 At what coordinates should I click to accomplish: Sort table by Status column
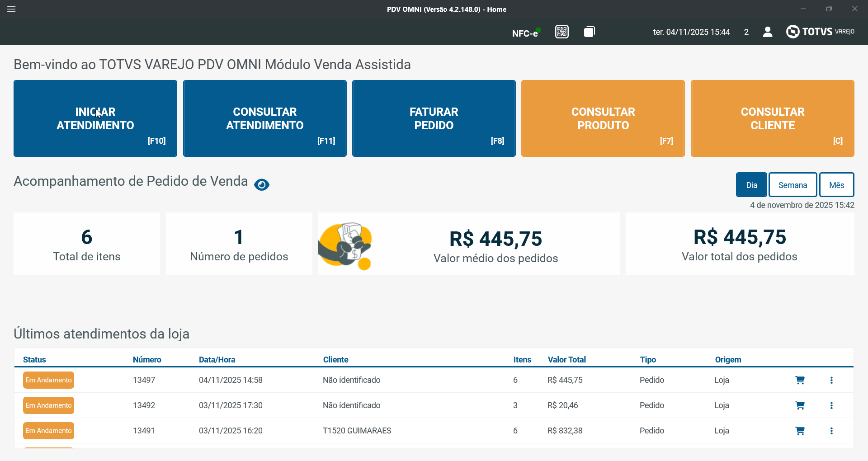click(x=34, y=360)
